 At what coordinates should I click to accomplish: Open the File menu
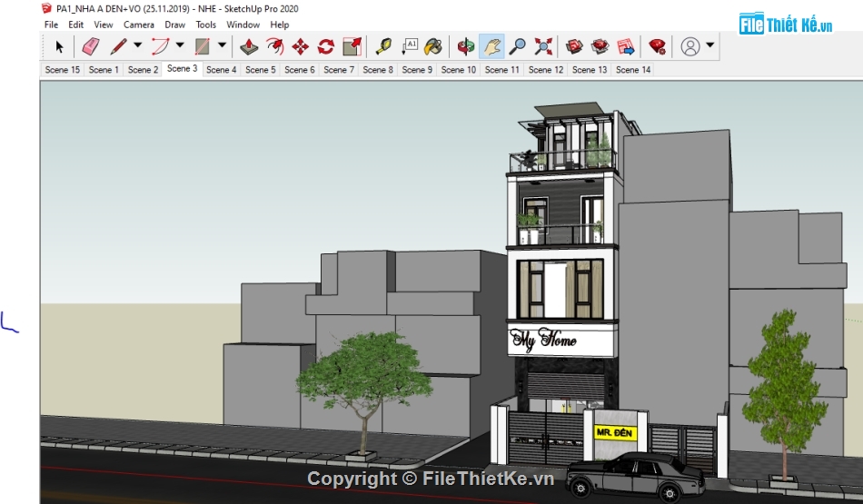(51, 25)
